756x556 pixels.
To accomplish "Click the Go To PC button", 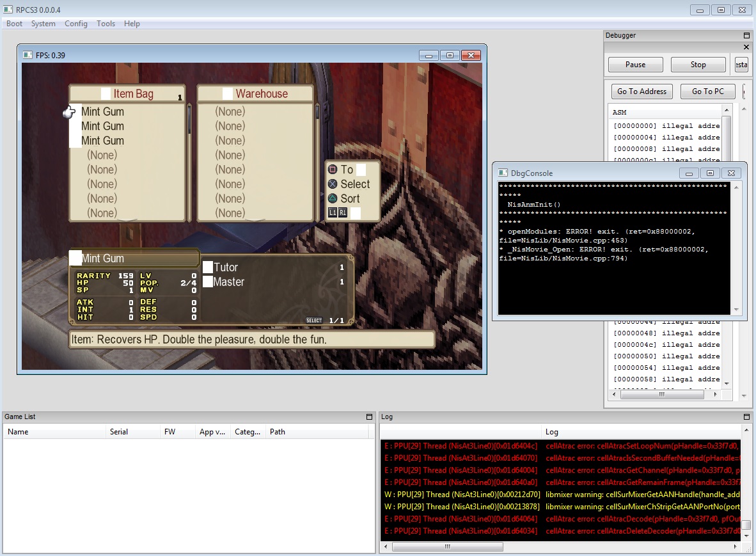I will (x=707, y=91).
